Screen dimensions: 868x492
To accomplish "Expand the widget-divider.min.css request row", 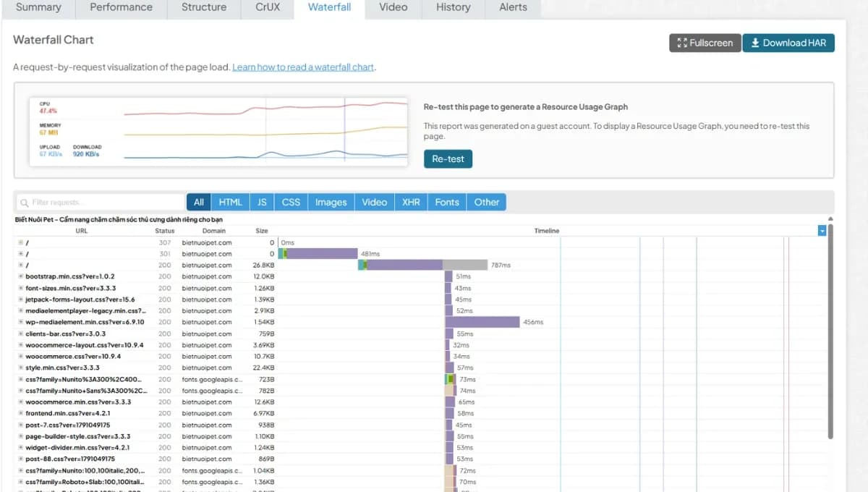I will click(21, 448).
